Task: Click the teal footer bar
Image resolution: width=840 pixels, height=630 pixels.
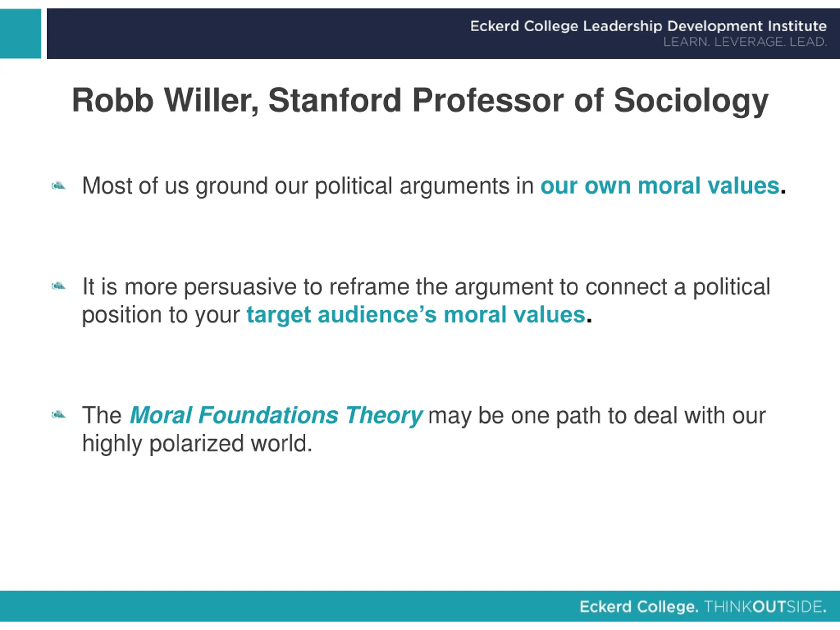Action: [x=420, y=606]
